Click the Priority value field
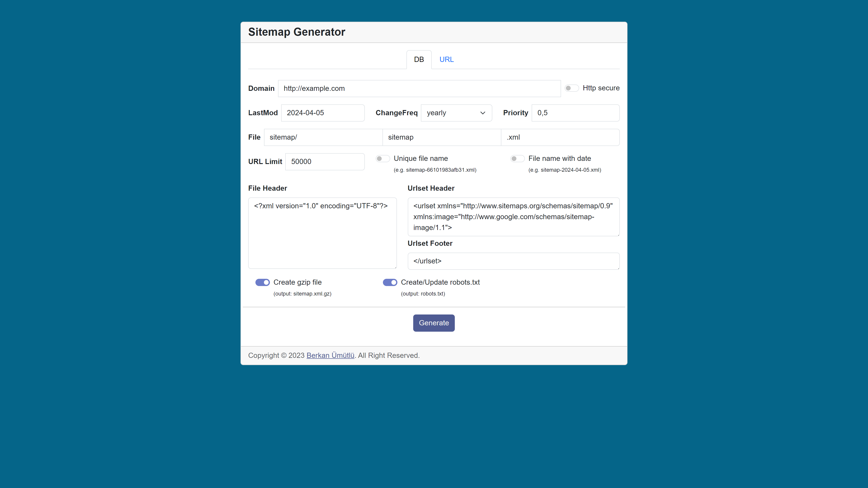 click(x=575, y=113)
